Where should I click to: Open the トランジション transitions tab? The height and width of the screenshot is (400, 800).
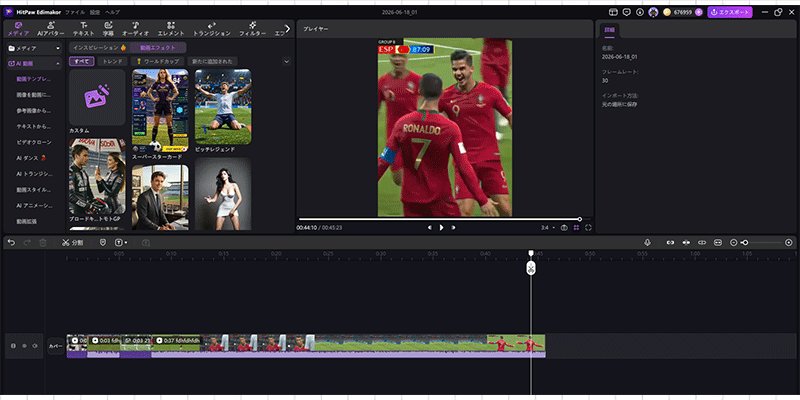(x=212, y=29)
